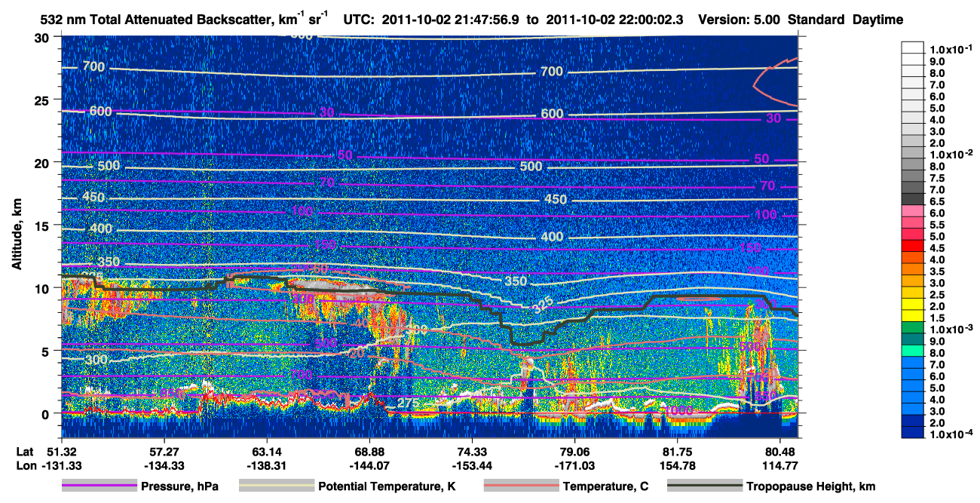The image size is (980, 503).
Task: Click 'Version: 5.00' in the header
Action: tap(739, 20)
